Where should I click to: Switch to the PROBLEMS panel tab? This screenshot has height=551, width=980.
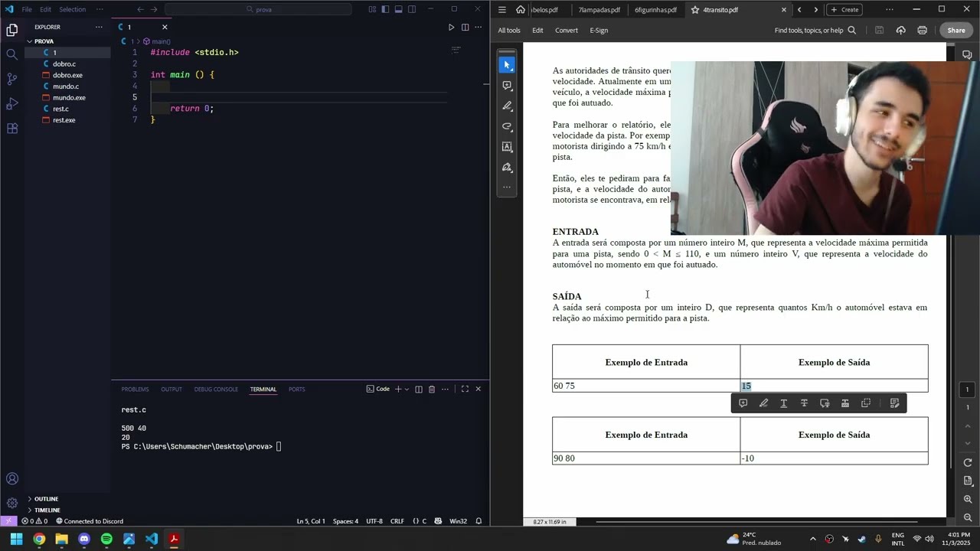coord(135,390)
